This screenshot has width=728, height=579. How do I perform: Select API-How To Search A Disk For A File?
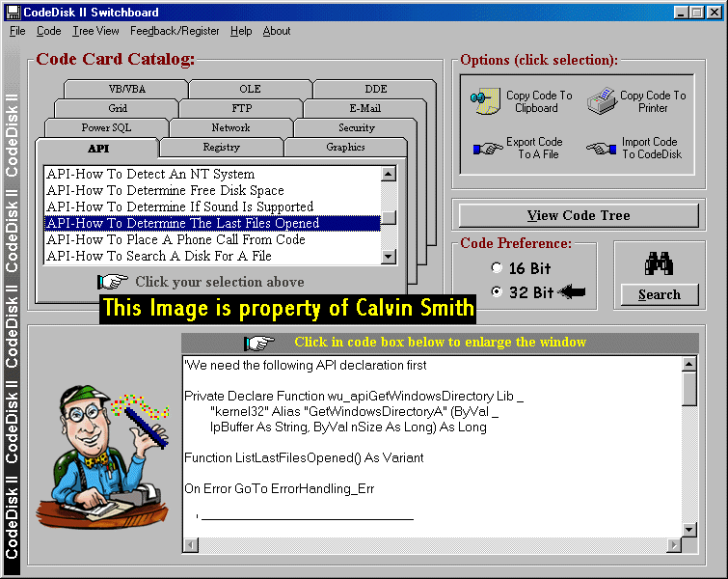pos(212,256)
